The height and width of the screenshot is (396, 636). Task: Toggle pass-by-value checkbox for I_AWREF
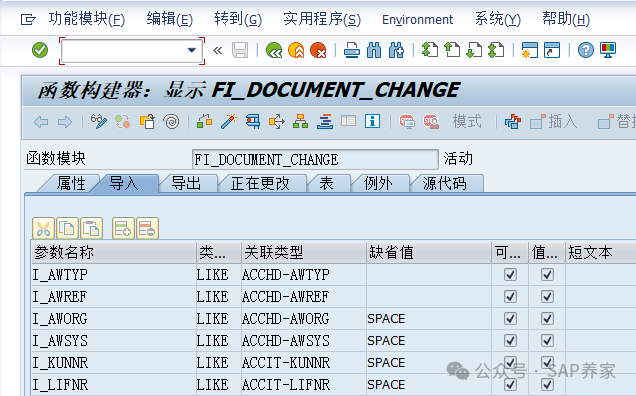547,297
